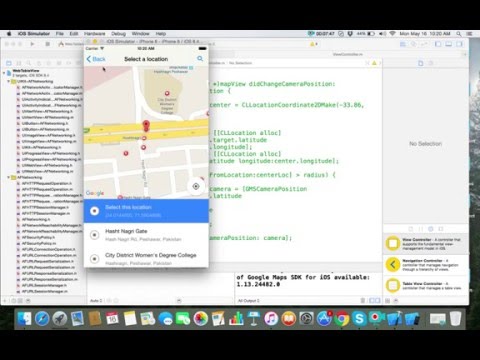Open AFSecurityPolicy.h in the navigator

click(x=39, y=237)
